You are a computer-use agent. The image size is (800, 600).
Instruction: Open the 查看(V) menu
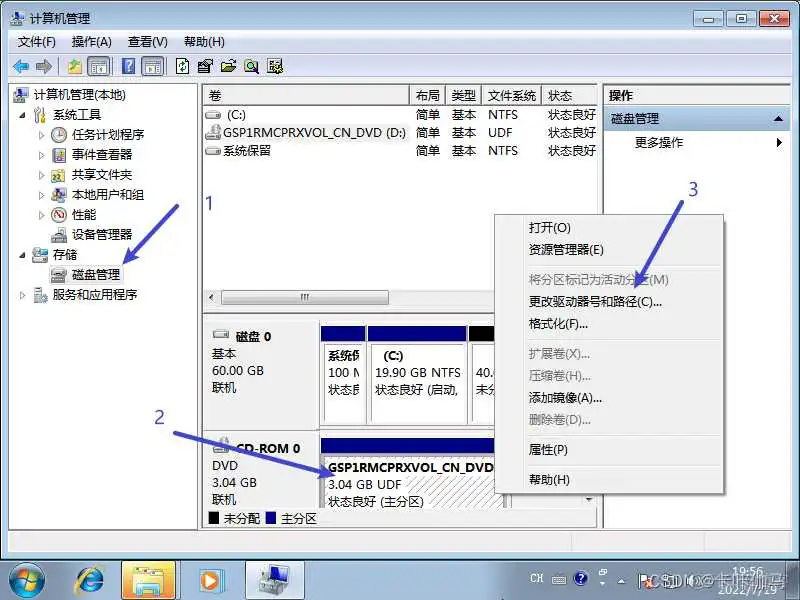click(x=146, y=41)
